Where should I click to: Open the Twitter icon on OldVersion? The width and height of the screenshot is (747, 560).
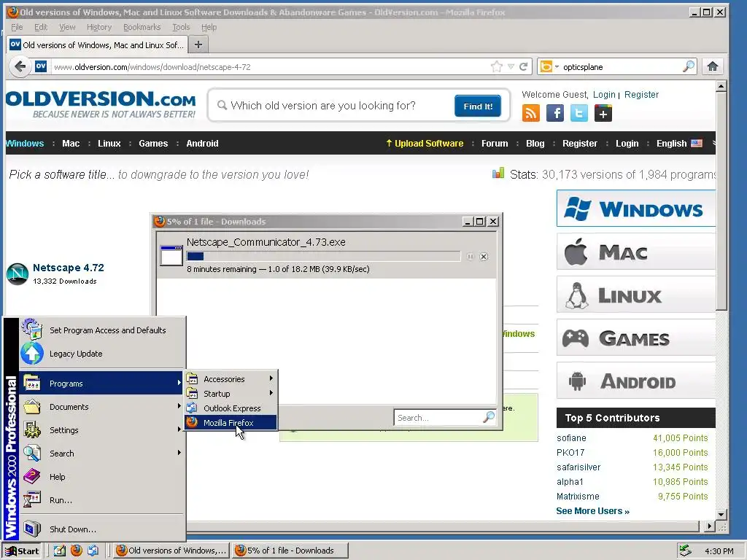tap(578, 113)
